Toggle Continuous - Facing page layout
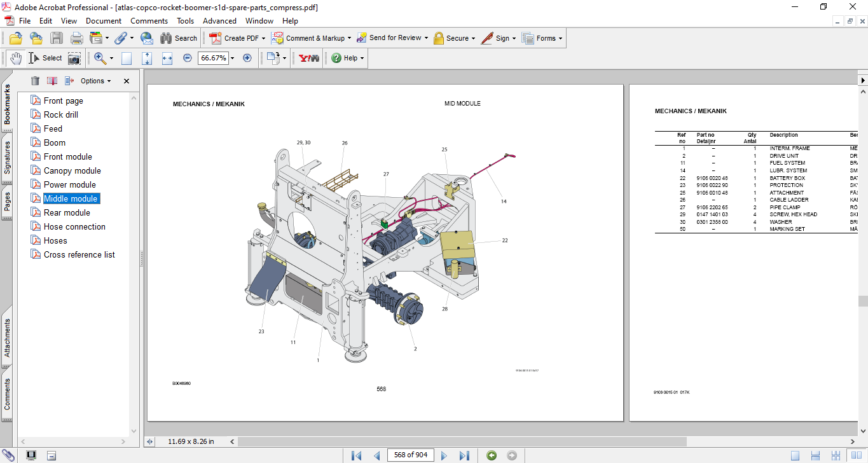 [x=836, y=455]
